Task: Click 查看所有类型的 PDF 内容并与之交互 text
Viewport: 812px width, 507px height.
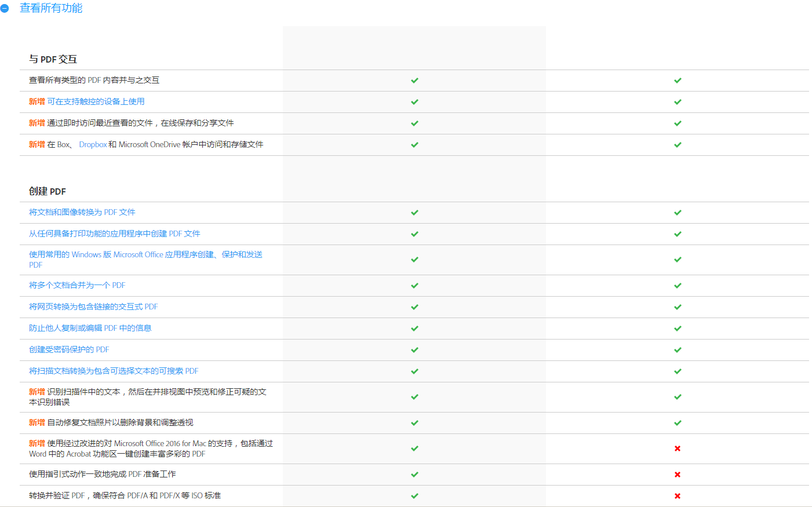Action: (x=94, y=80)
